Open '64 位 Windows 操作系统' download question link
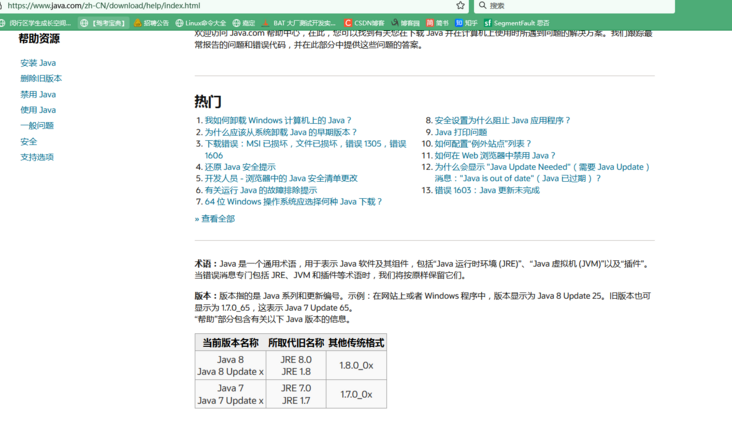This screenshot has width=732, height=425. 293,202
